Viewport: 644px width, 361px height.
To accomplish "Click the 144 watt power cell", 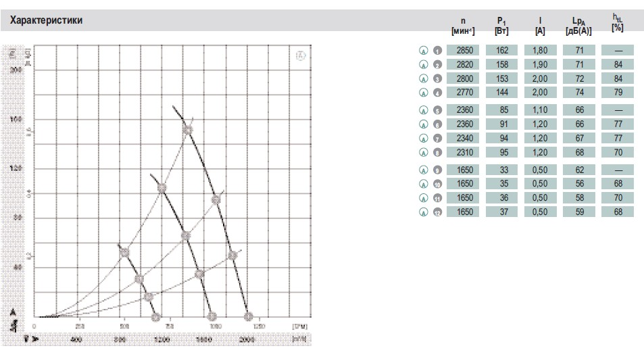I will pos(501,93).
